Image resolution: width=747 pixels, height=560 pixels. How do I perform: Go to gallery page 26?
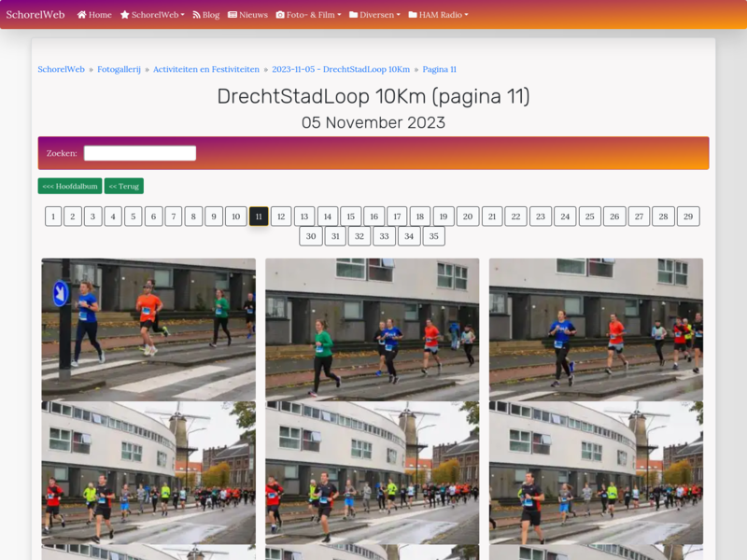point(614,217)
